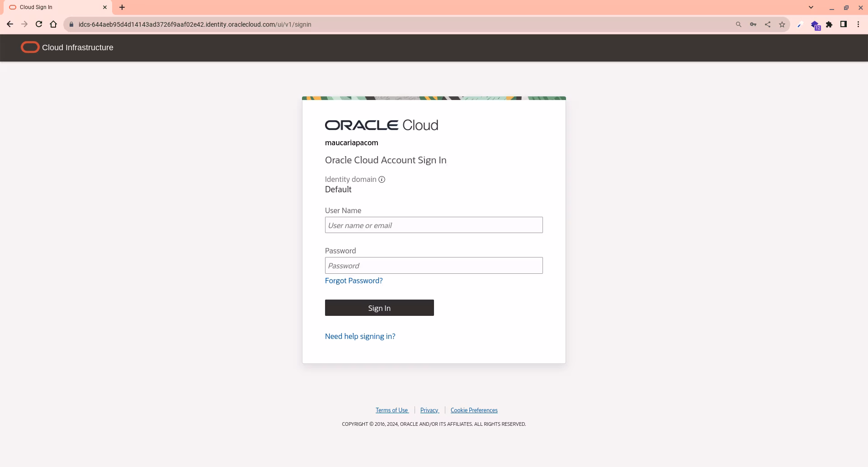Viewport: 868px width, 467px height.
Task: Reload the page with refresh icon
Action: [x=39, y=24]
